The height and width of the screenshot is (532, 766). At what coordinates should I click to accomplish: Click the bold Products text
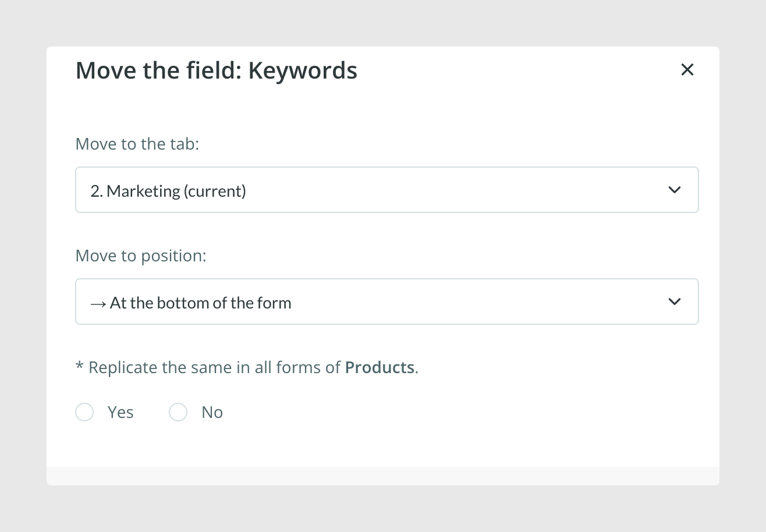coord(380,367)
